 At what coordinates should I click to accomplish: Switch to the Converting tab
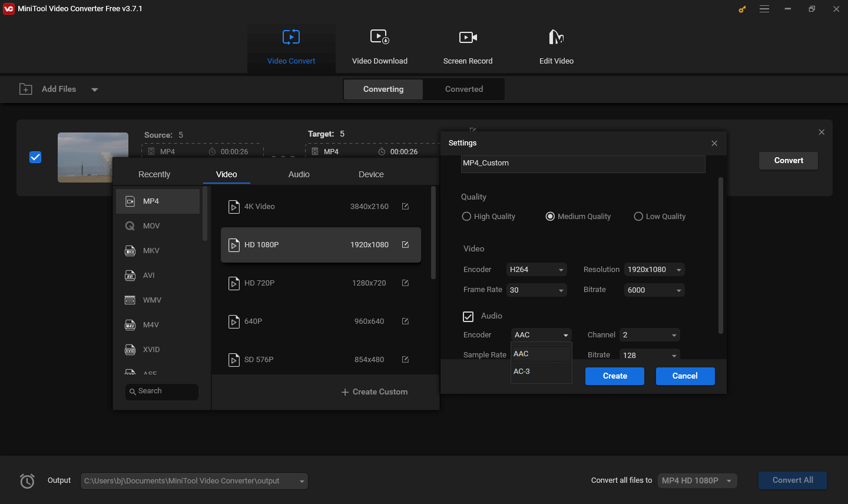[x=383, y=89]
